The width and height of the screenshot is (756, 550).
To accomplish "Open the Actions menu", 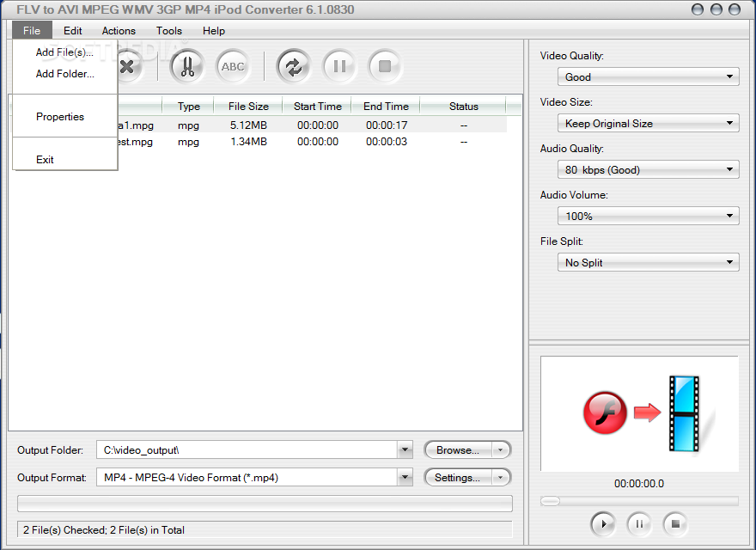I will coord(119,30).
